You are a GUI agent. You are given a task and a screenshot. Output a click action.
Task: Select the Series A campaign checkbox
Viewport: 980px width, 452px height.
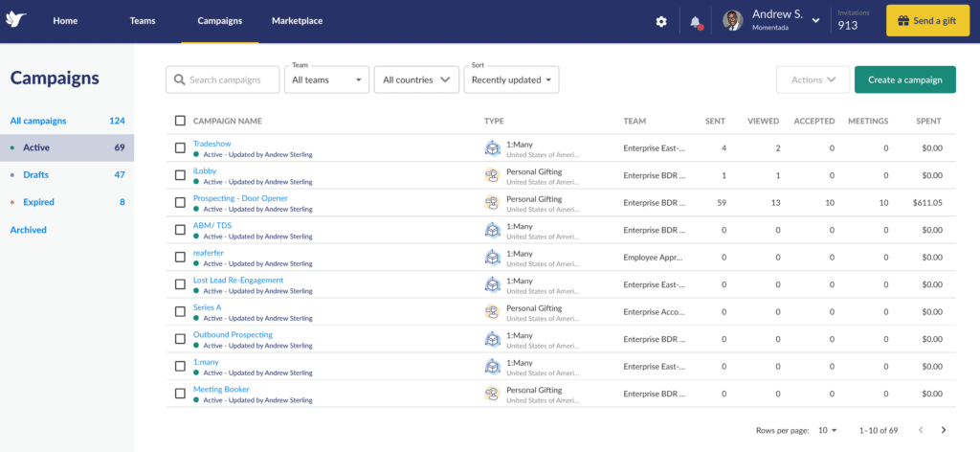(180, 312)
